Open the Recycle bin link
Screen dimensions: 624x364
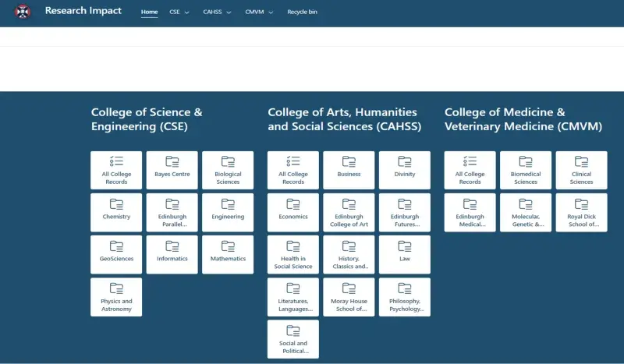coord(302,12)
